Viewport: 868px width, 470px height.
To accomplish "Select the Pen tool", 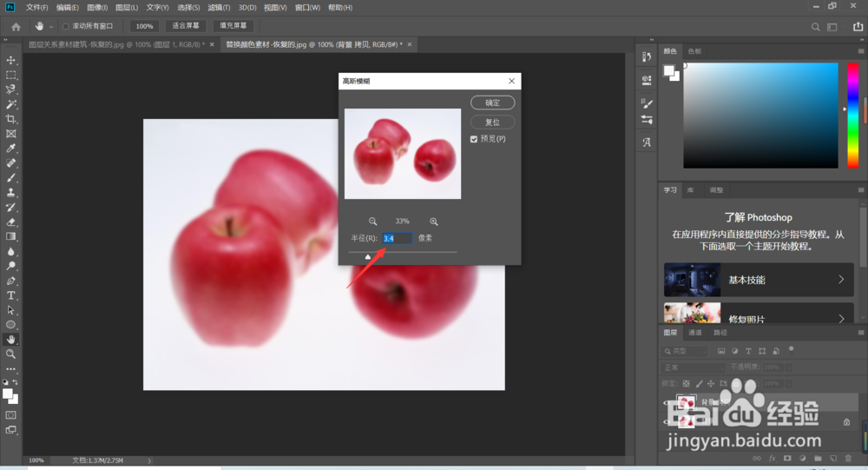I will (x=10, y=281).
